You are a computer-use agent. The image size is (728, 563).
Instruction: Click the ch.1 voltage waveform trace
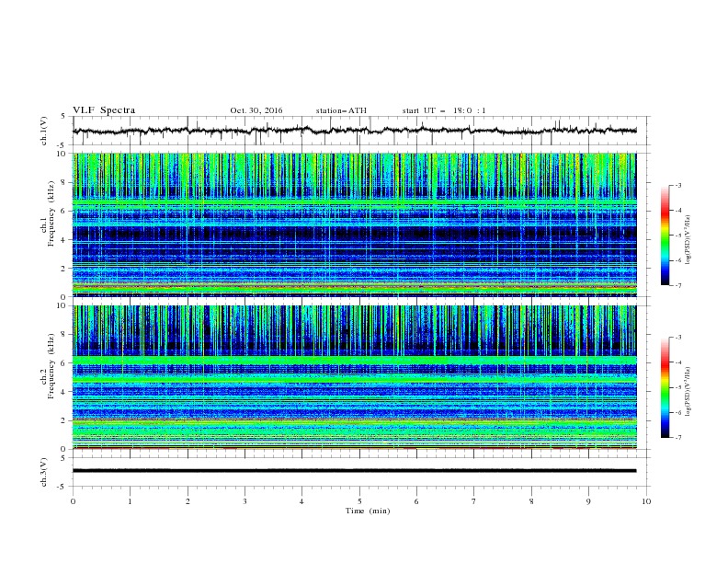click(x=355, y=131)
